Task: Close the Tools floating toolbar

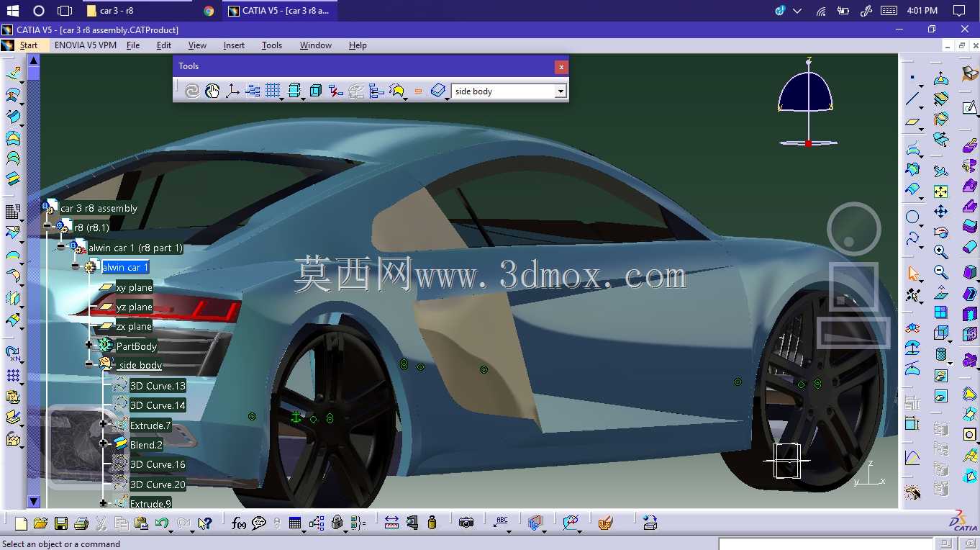Action: [x=561, y=67]
